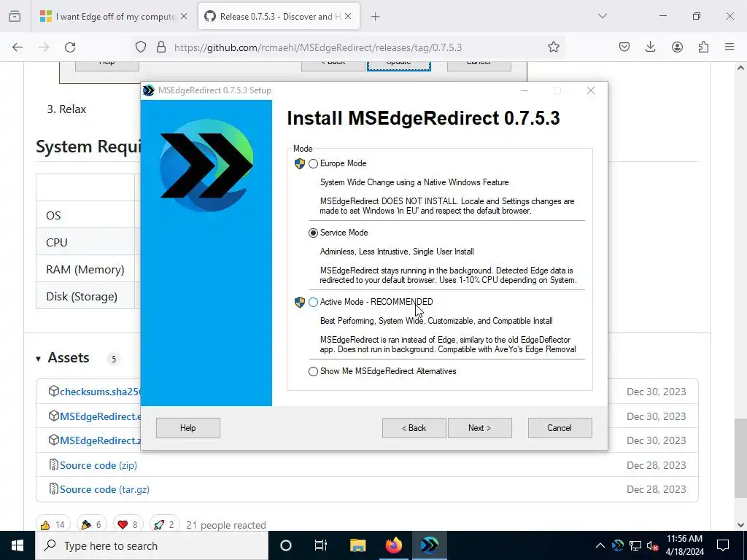Download Source code (zip)
The height and width of the screenshot is (560, 747).
click(98, 466)
